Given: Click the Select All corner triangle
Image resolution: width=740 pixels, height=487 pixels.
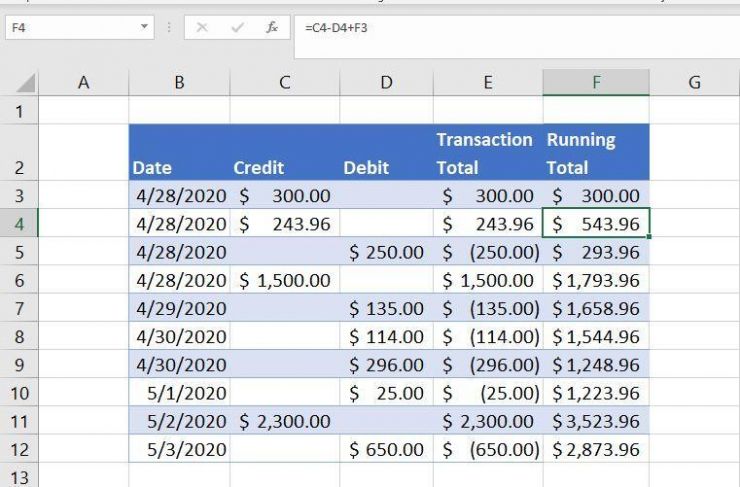Looking at the screenshot, I should tap(26, 83).
